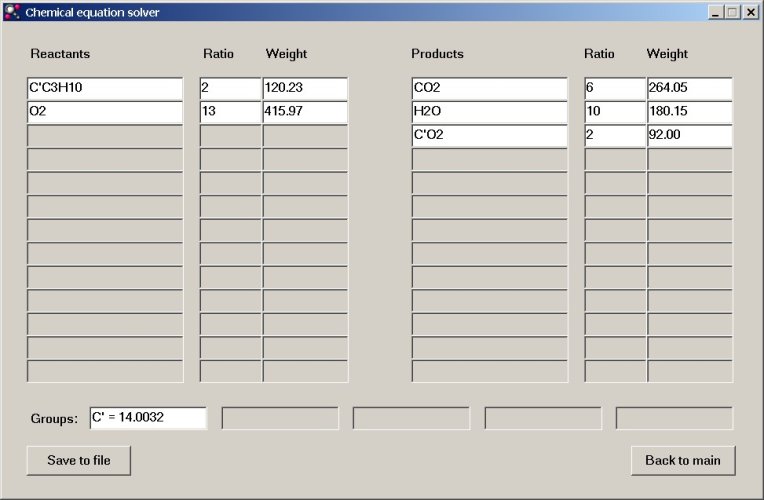Minimize the Chemical equation solver window
Image resolution: width=764 pixels, height=500 pixels.
715,12
